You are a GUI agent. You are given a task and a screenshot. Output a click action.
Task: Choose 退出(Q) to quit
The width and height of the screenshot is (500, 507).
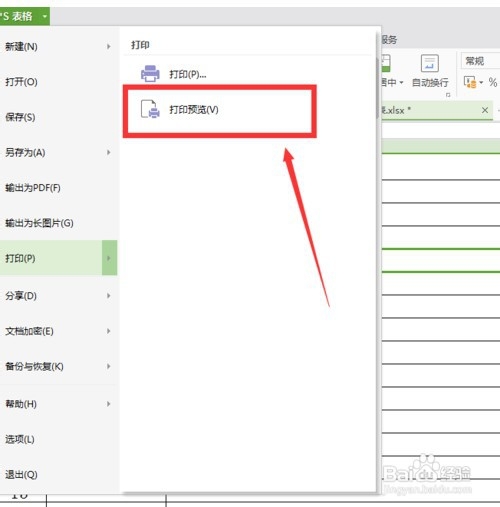coord(58,474)
